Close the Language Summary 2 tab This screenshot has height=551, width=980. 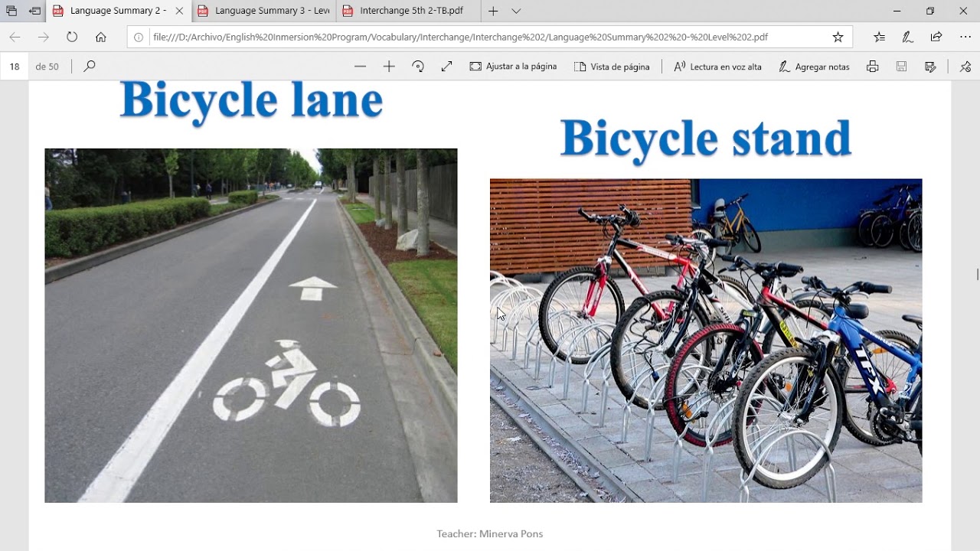tap(179, 11)
